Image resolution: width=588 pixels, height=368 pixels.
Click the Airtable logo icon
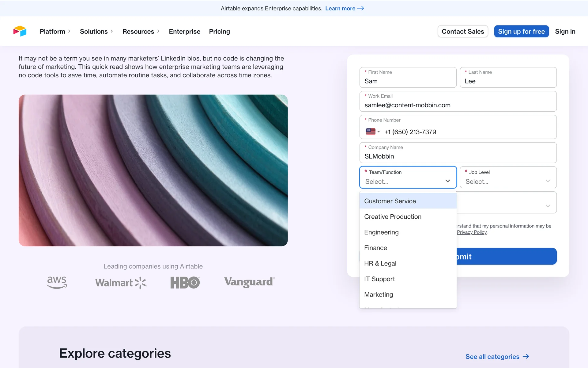tap(20, 31)
